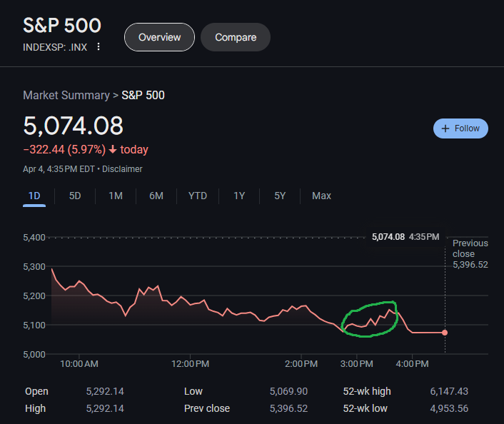
Task: Click the 5,400 y-axis label
Action: pos(34,238)
